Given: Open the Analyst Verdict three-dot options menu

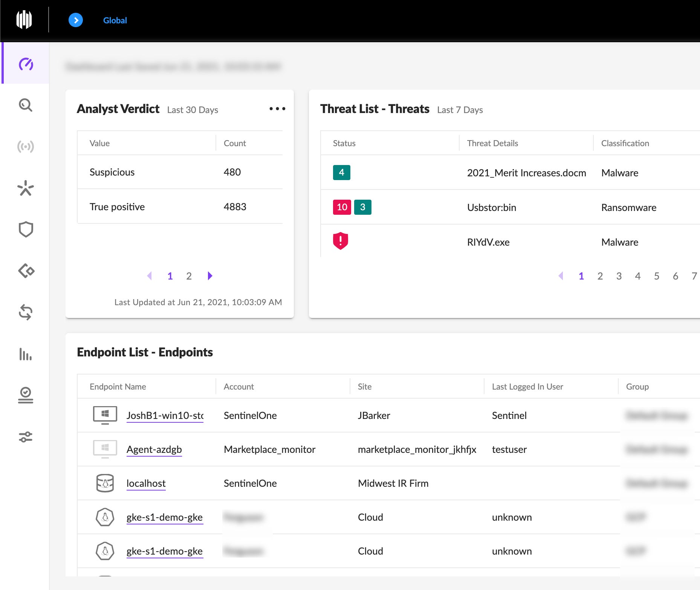Looking at the screenshot, I should [277, 109].
